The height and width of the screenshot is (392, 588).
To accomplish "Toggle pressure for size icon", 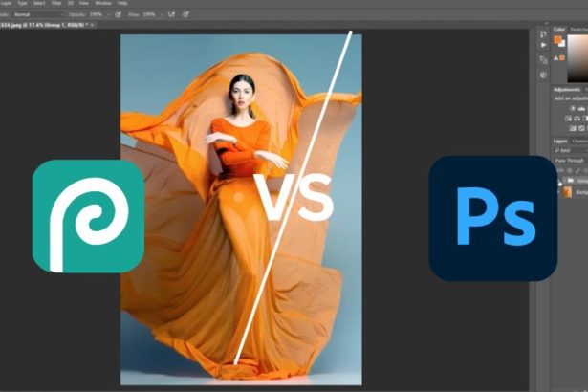I will click(185, 14).
